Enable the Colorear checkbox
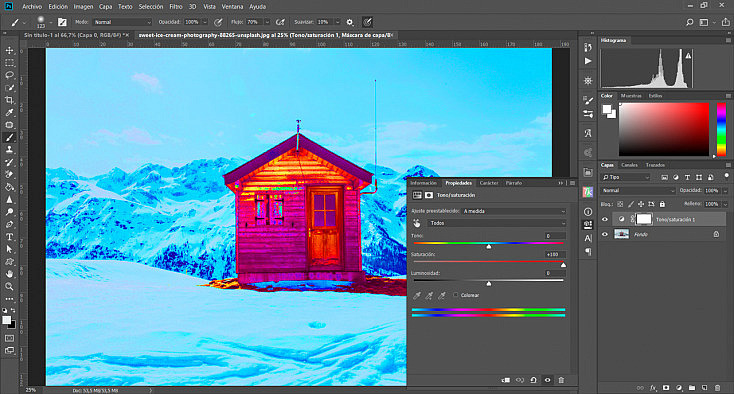Viewport: 734px width, 394px height. coord(455,295)
